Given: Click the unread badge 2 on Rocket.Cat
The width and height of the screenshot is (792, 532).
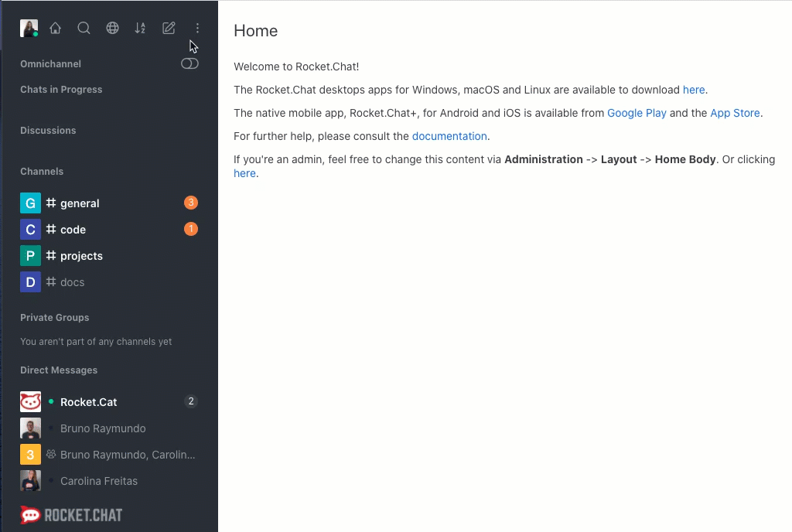Looking at the screenshot, I should 191,401.
